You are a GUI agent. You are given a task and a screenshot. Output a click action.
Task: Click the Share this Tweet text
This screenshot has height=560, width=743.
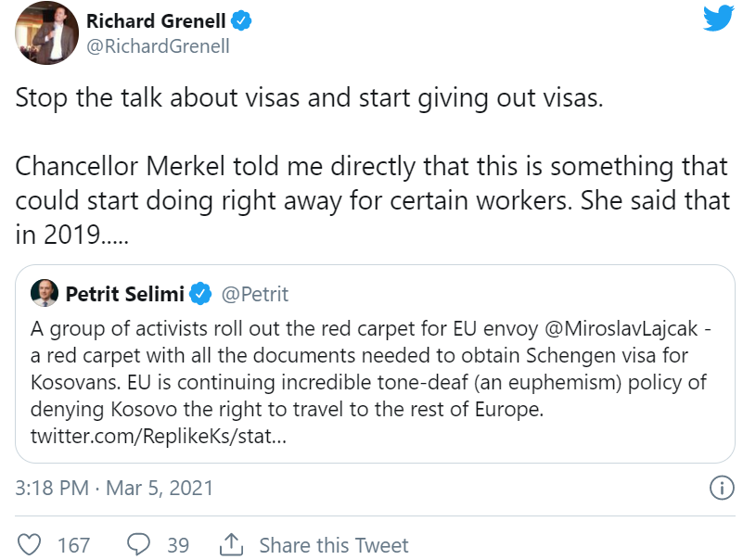click(x=333, y=545)
